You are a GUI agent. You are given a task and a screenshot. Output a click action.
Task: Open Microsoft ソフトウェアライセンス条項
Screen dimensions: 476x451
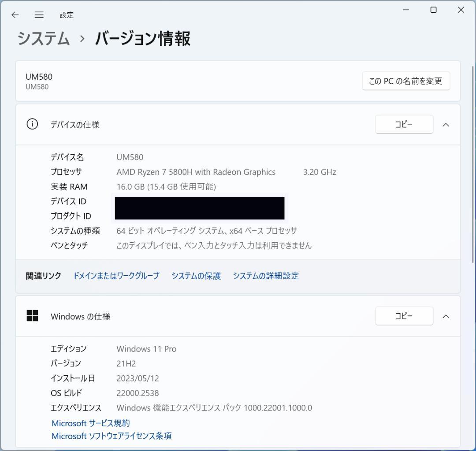111,436
